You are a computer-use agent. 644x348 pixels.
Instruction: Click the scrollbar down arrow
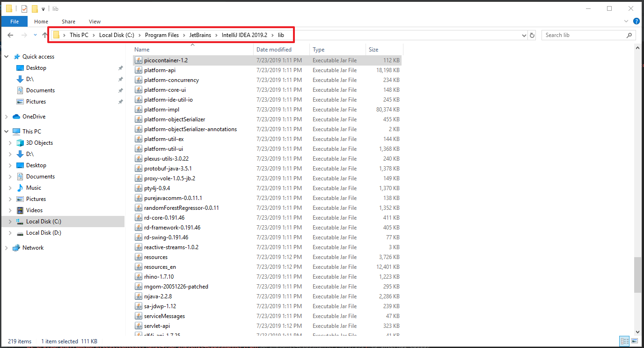coord(638,332)
